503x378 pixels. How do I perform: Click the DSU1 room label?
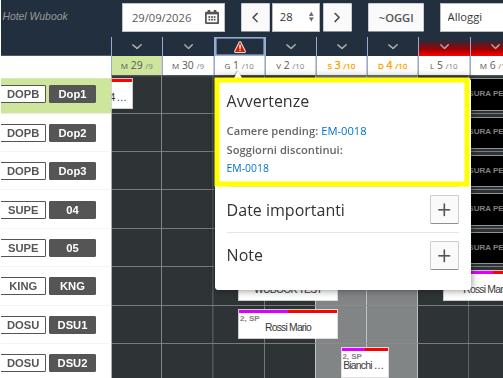click(72, 325)
